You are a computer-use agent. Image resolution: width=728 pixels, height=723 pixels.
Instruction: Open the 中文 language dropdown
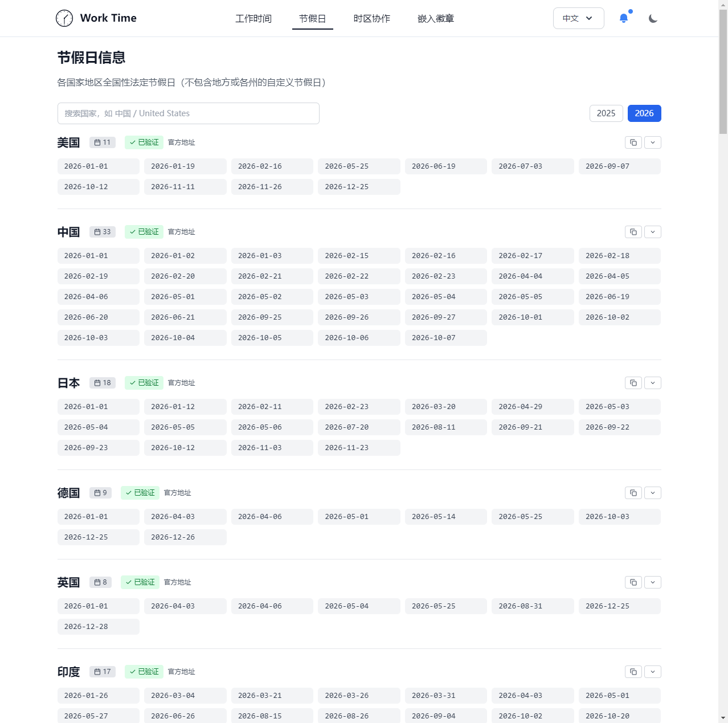point(578,18)
